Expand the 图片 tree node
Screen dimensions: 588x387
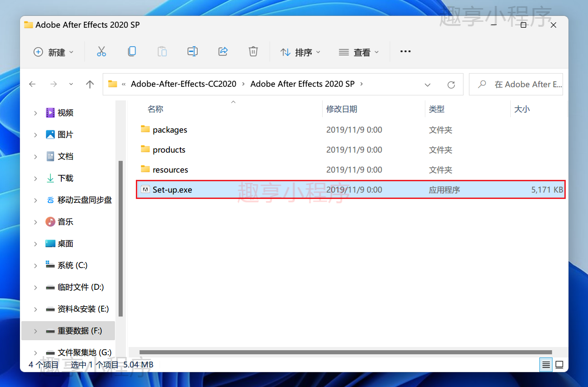click(35, 135)
